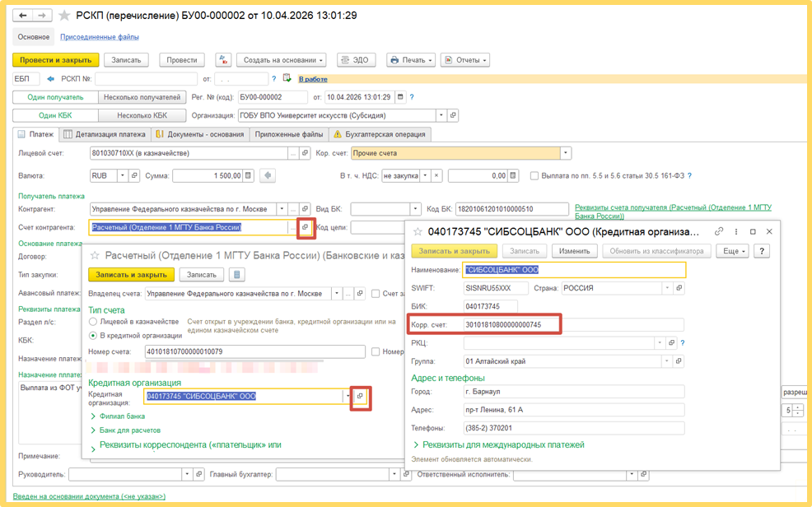Open Введен на основании документа link
The image size is (812, 507).
pos(89,496)
